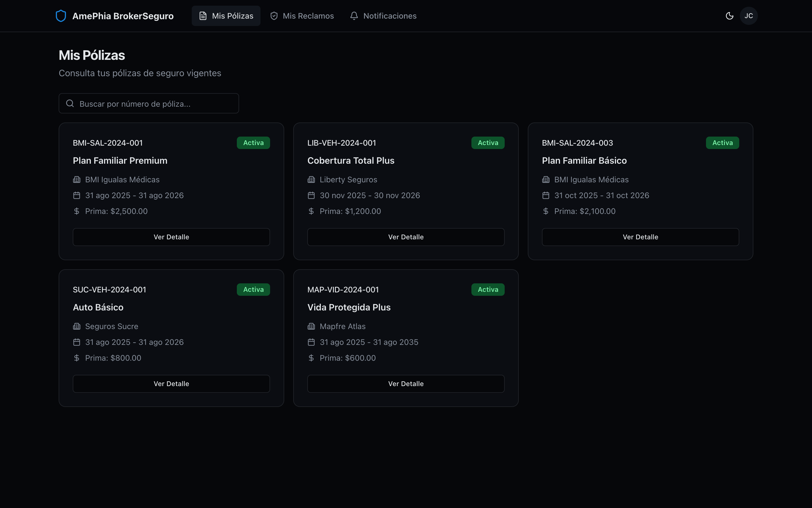Switch to the Mis Pólizas tab
The image size is (812, 508).
[226, 16]
